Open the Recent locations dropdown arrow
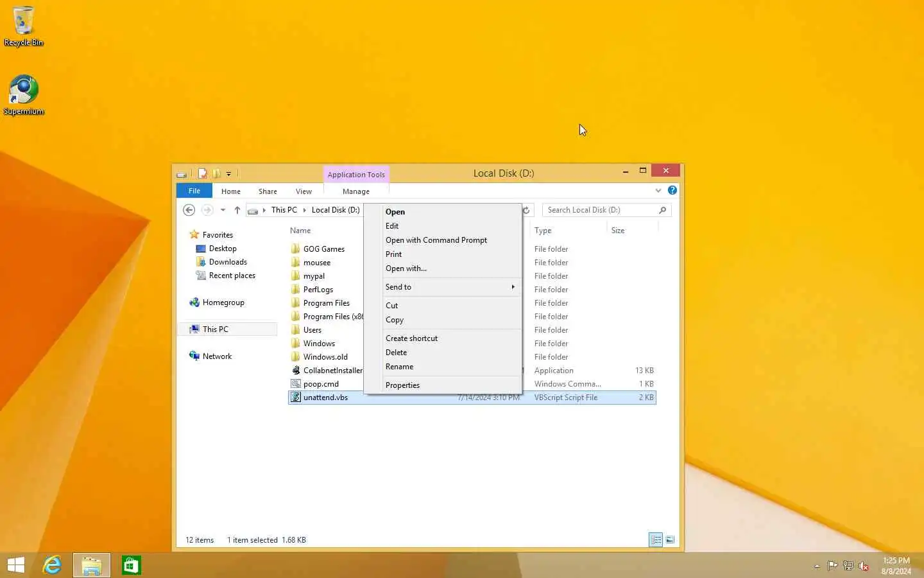Screen dimensions: 924x578 tap(223, 210)
